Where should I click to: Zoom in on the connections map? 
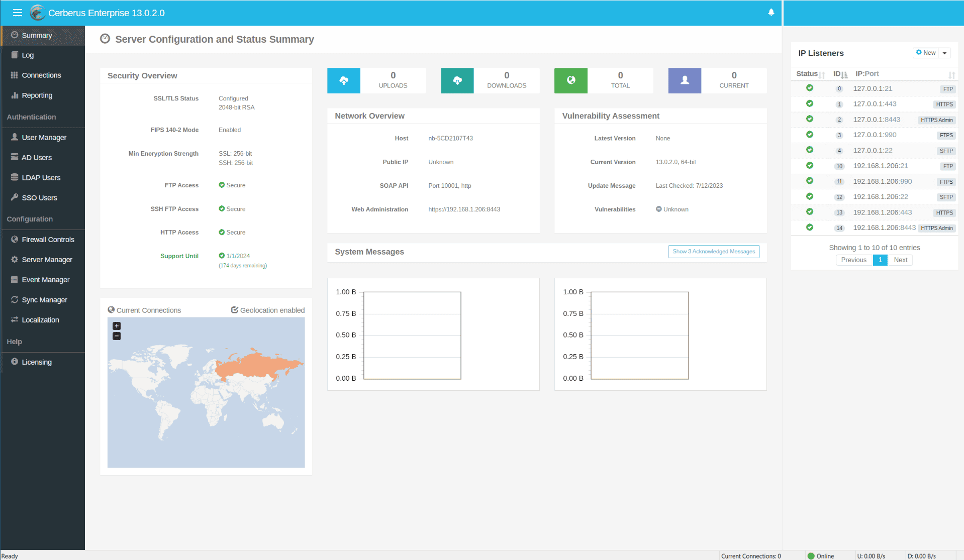[x=117, y=326]
